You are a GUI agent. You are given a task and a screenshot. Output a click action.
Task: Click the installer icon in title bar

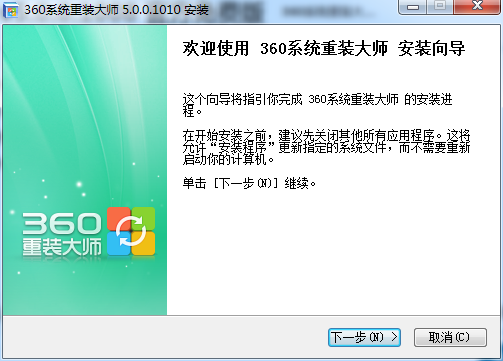tap(11, 9)
